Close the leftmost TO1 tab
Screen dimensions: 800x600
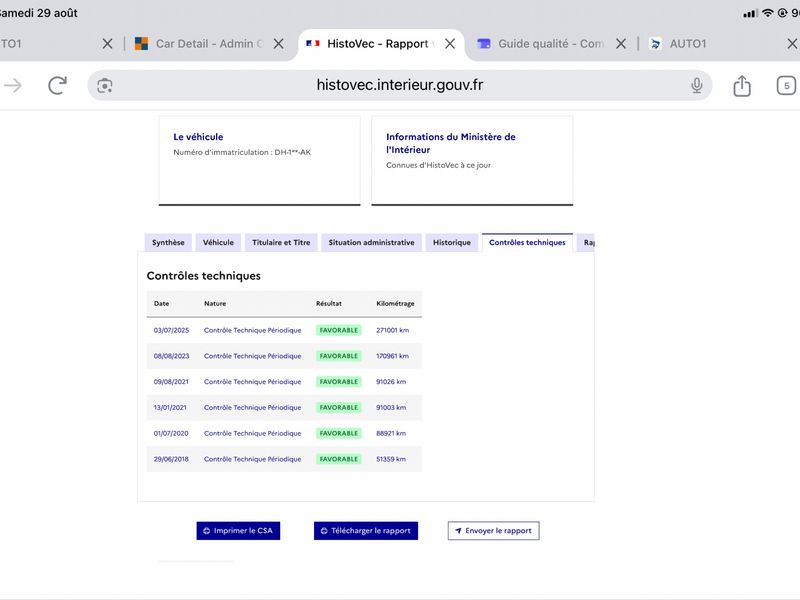(x=107, y=44)
